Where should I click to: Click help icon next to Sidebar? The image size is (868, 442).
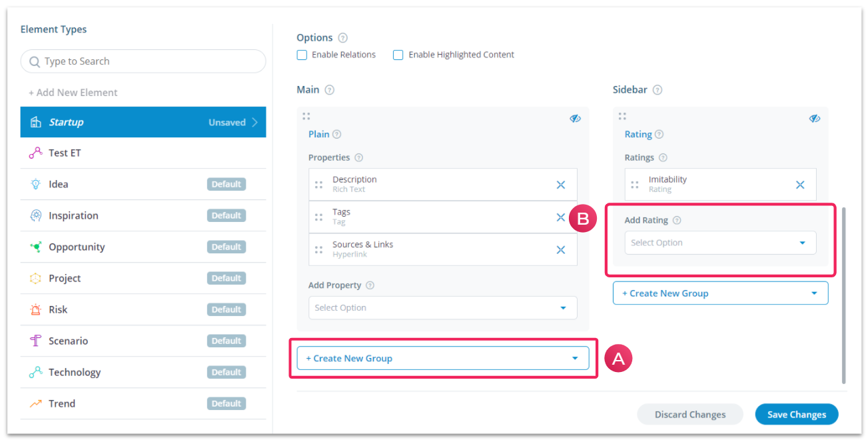pos(657,90)
